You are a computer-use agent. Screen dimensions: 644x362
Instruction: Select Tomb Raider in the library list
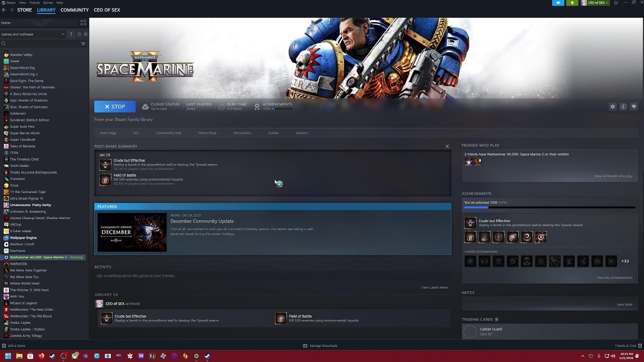click(x=20, y=165)
